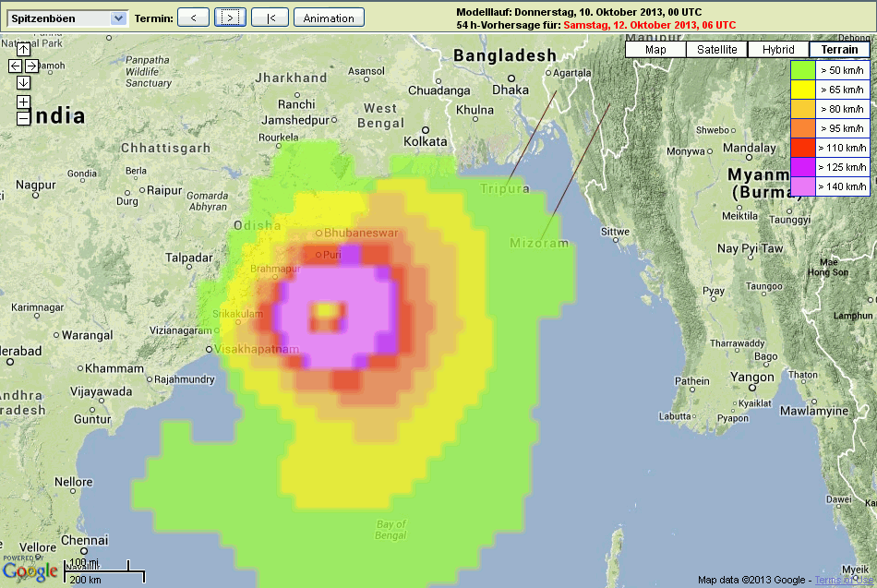
Task: Click the red > 110 km/h legend swatch
Action: (x=802, y=147)
